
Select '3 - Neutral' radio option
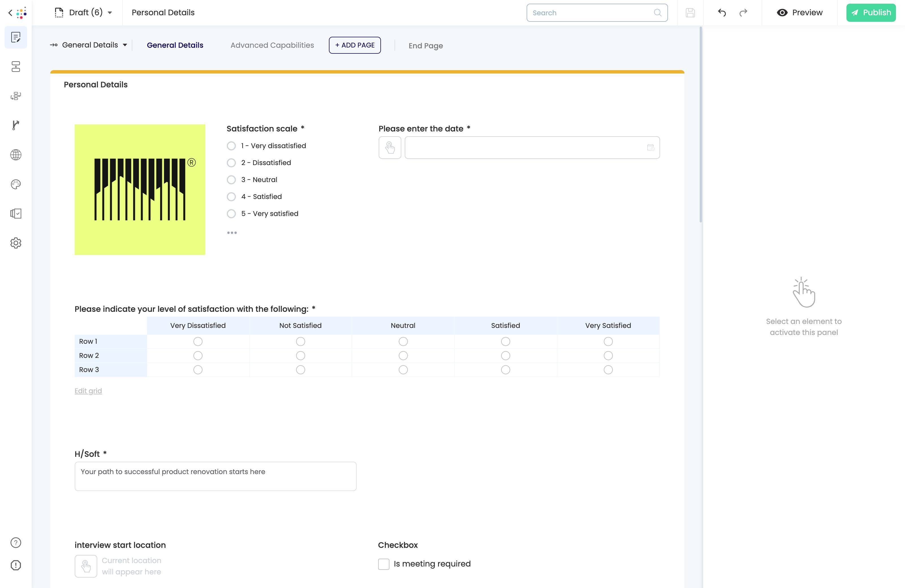pos(231,180)
